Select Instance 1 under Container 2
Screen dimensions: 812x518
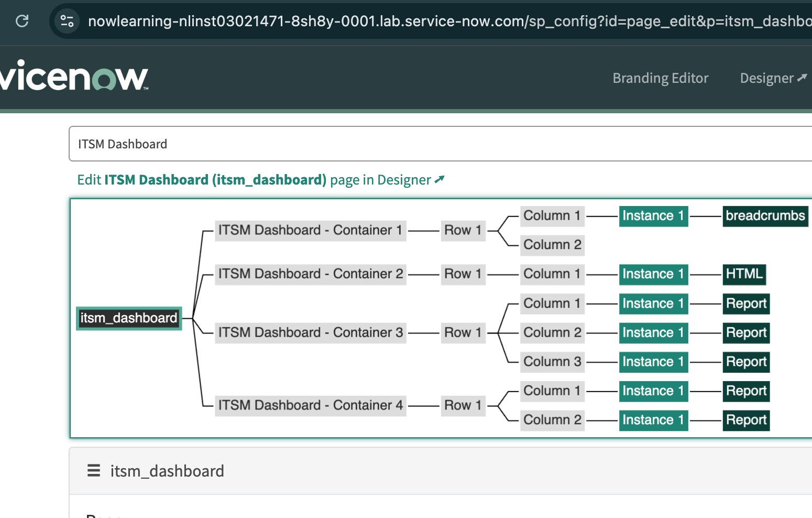653,274
